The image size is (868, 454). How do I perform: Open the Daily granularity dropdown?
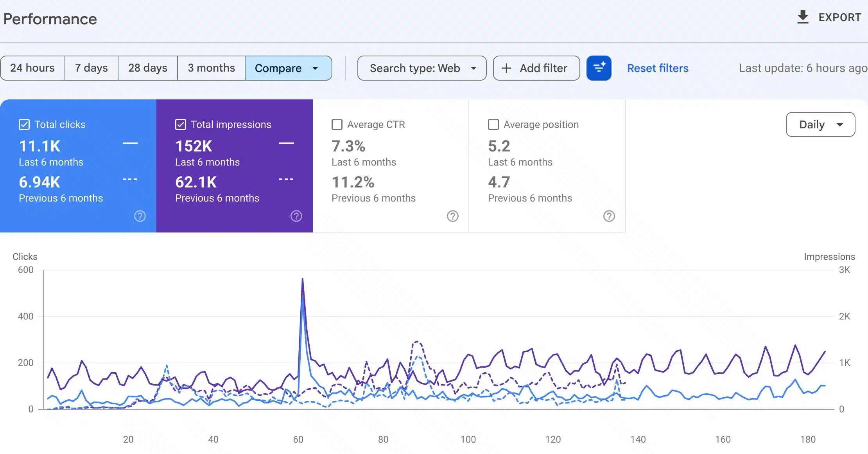[x=820, y=124]
